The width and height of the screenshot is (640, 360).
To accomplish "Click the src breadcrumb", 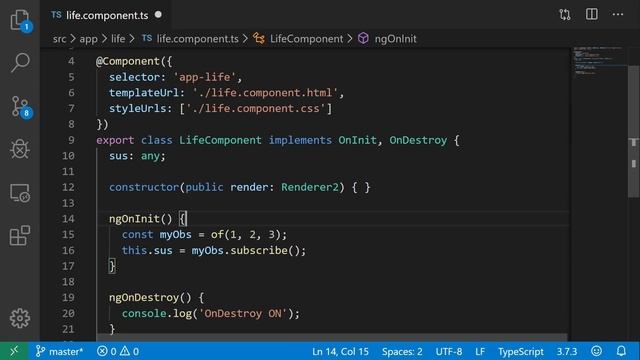I will pos(59,39).
